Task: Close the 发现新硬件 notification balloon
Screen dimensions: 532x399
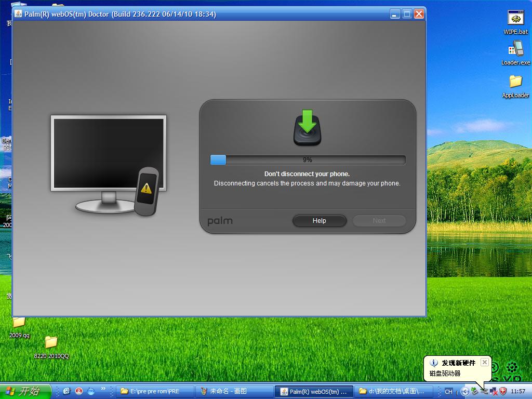Action: point(484,362)
